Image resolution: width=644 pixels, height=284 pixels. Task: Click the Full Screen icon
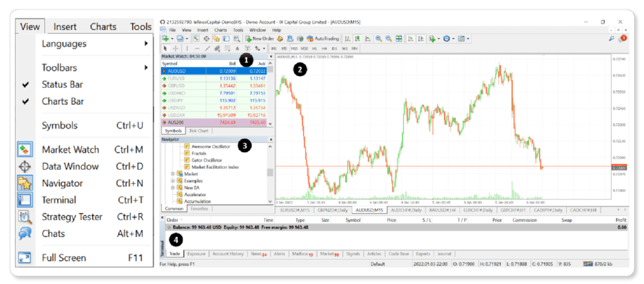[25, 258]
